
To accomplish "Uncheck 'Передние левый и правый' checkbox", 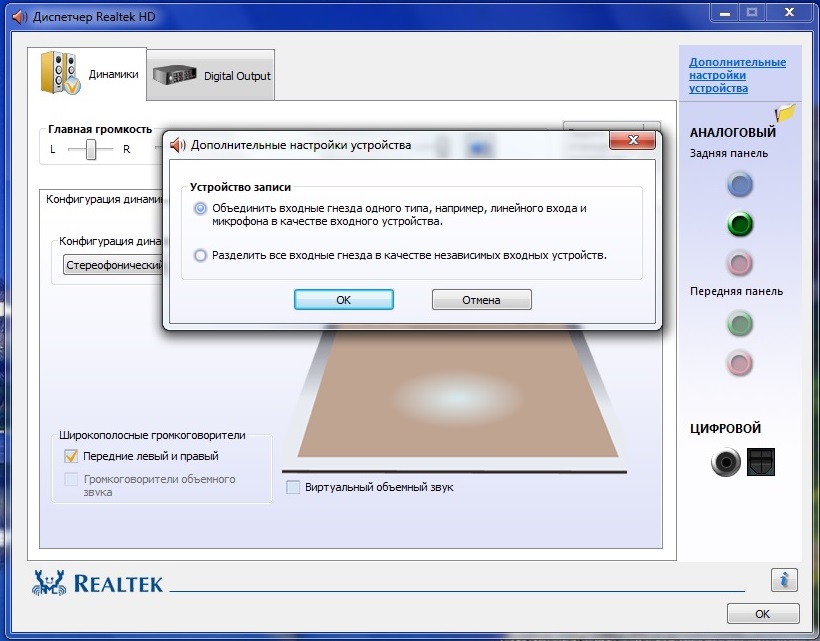I will coord(71,456).
